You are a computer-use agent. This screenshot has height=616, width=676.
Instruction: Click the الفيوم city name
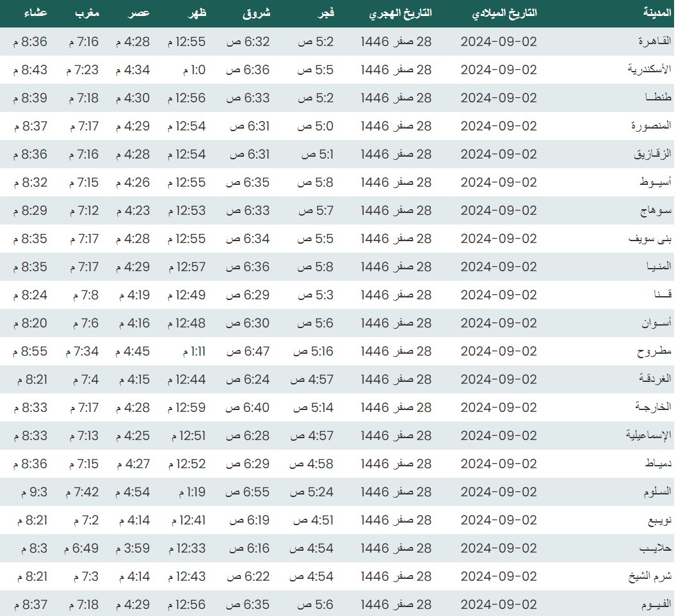click(x=654, y=604)
